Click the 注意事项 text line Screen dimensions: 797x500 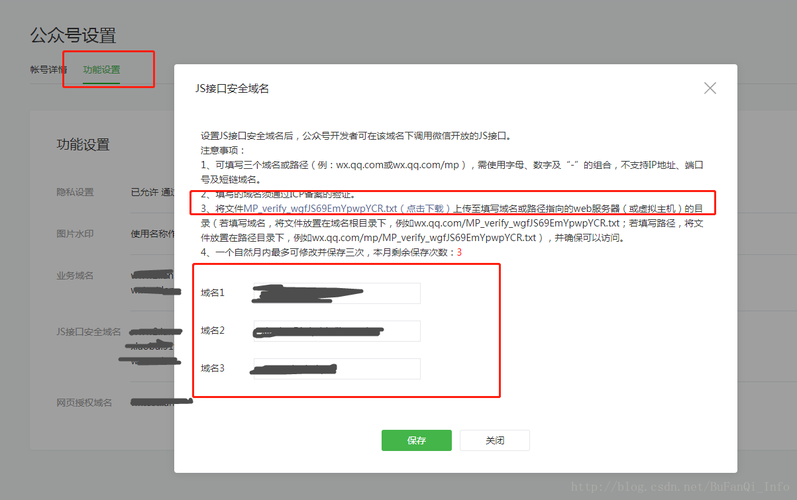[x=223, y=150]
